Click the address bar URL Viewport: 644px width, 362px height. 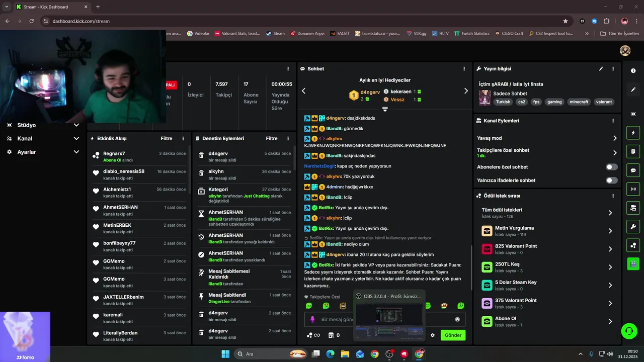[81, 21]
